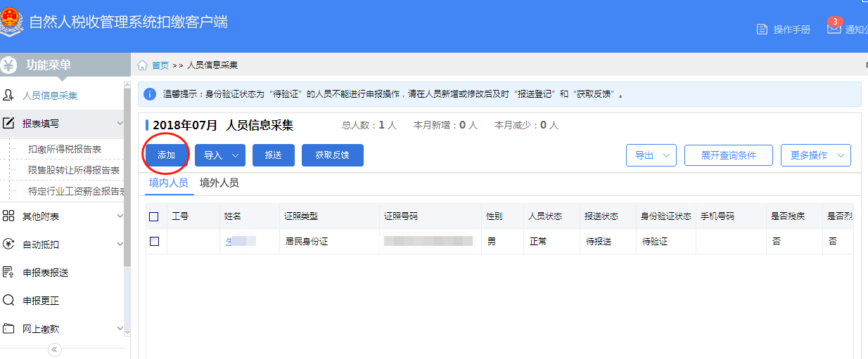Open the 更多操作 dropdown menu
The width and height of the screenshot is (868, 359).
(815, 155)
